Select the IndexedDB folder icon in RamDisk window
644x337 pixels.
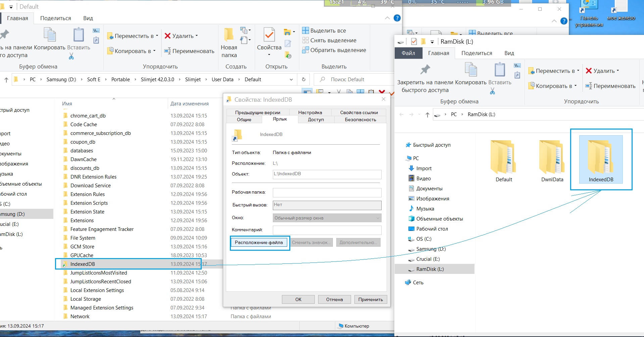(x=601, y=156)
